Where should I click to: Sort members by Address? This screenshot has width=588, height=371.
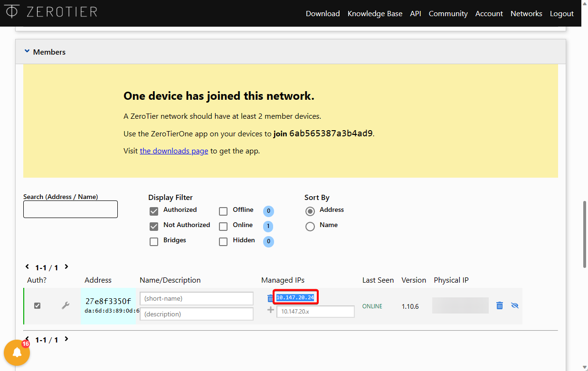pos(310,211)
